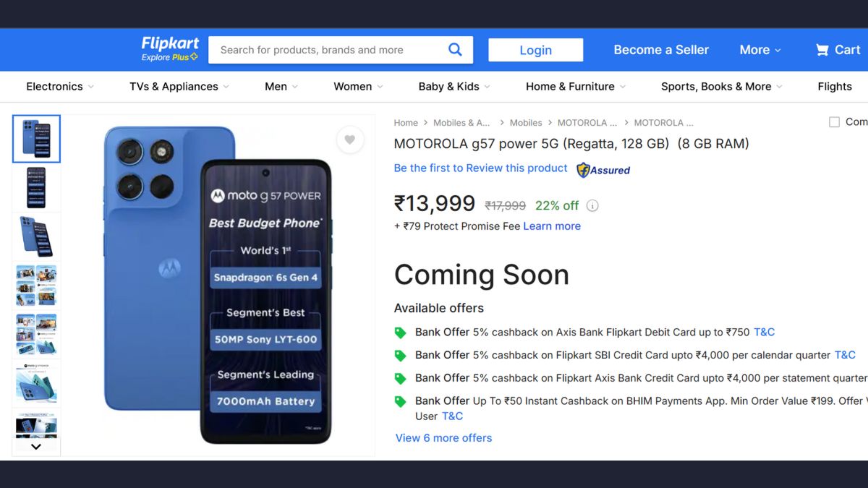
Task: Type in the product search field
Action: point(325,50)
